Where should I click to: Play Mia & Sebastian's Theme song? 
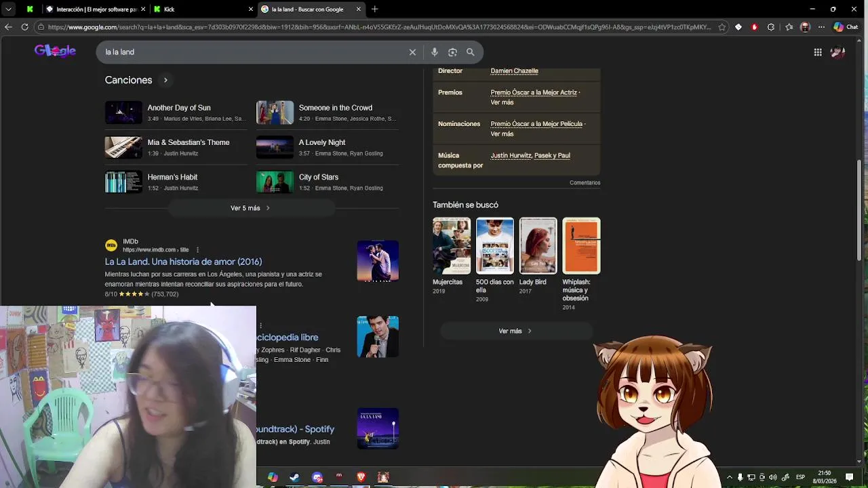point(176,147)
